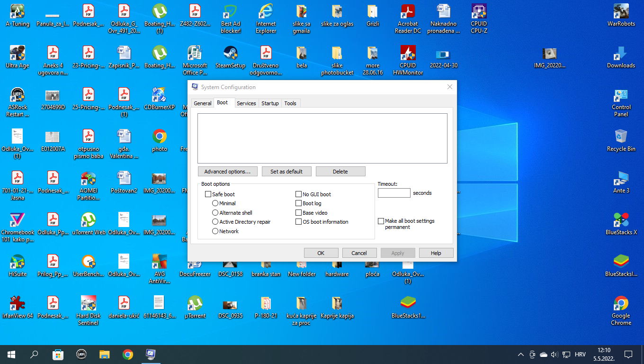The height and width of the screenshot is (364, 644).
Task: Enable the Safe boot checkbox
Action: 208,194
